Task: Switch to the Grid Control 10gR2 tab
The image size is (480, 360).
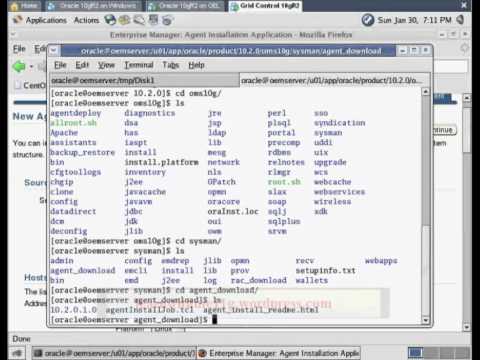Action: [x=265, y=6]
